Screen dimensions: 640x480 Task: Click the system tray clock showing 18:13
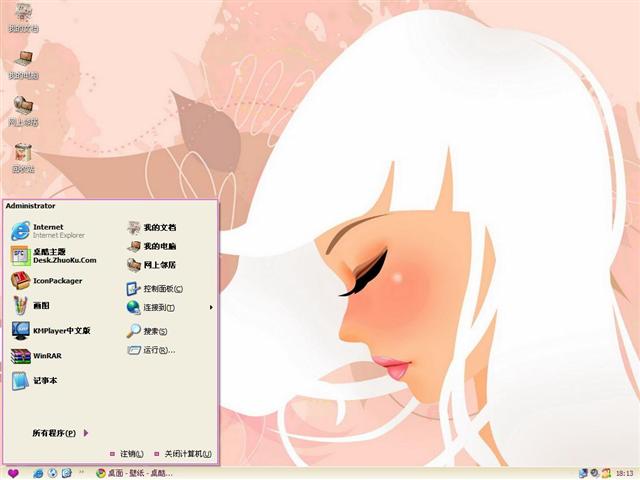pyautogui.click(x=625, y=472)
